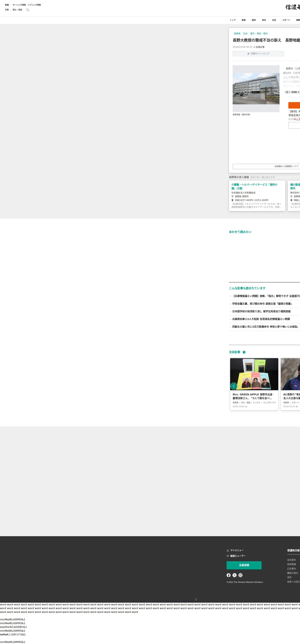Open 広告案内 in the footer
The height and width of the screenshot is (644, 300).
coord(292,569)
